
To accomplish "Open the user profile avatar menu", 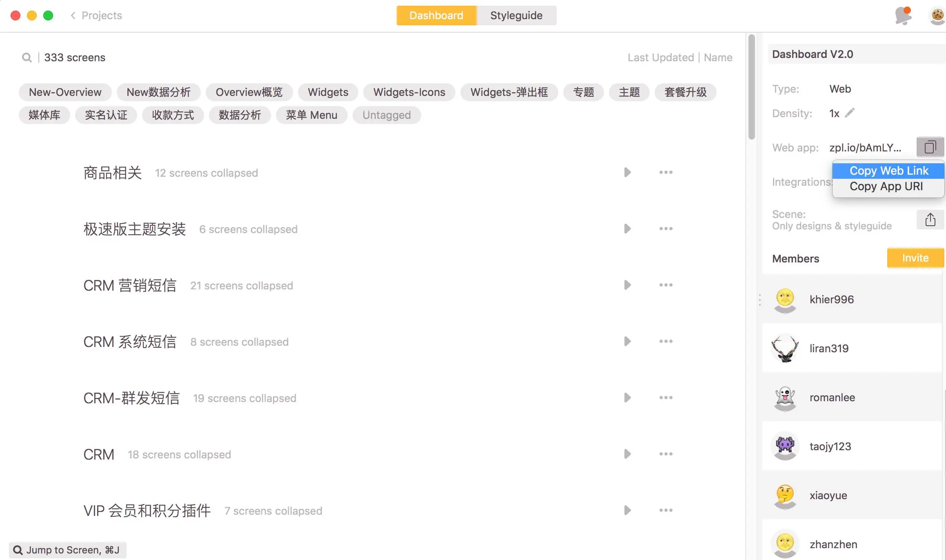I will (x=937, y=16).
